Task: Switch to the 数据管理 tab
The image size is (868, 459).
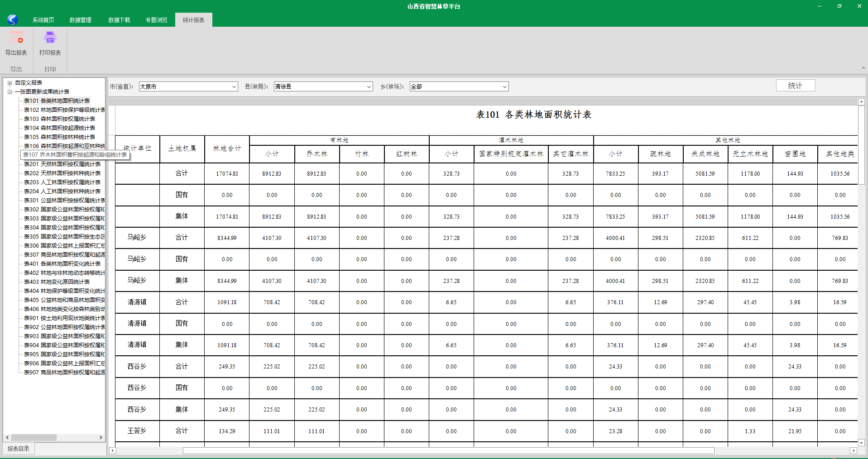Action: click(80, 20)
